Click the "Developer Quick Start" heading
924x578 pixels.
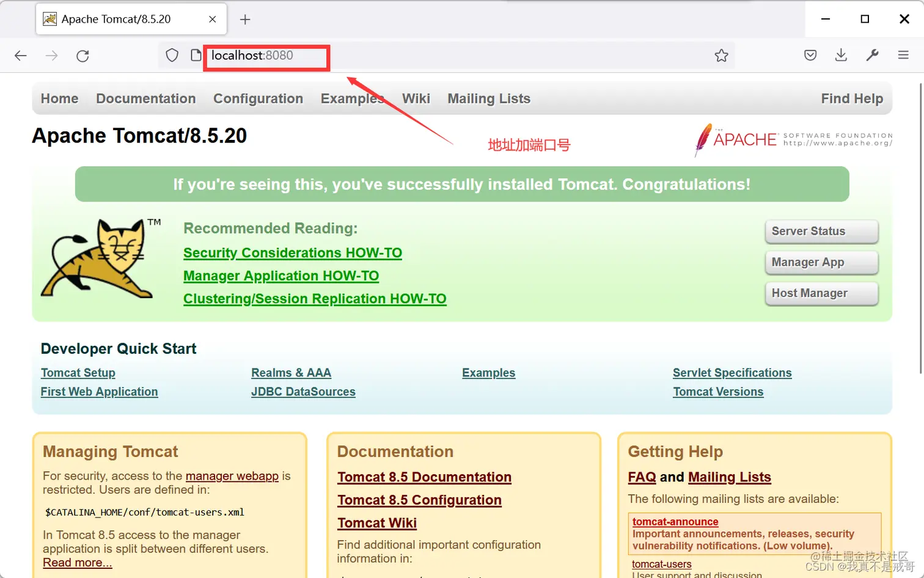click(x=119, y=349)
